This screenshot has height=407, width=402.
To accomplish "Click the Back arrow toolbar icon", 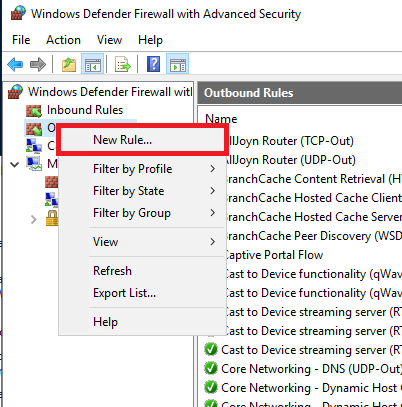I will click(15, 64).
